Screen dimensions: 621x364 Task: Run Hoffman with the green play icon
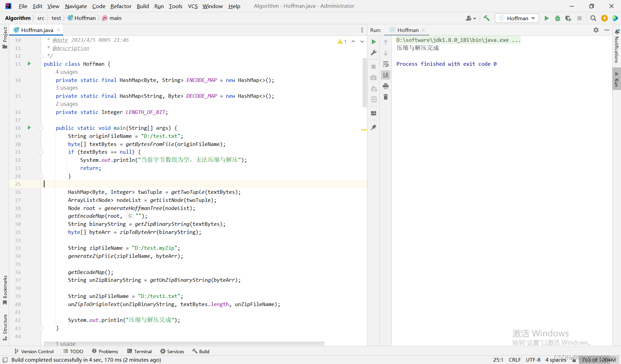546,18
